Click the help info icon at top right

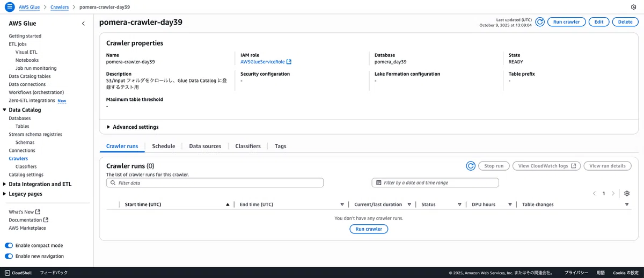coord(634,8)
